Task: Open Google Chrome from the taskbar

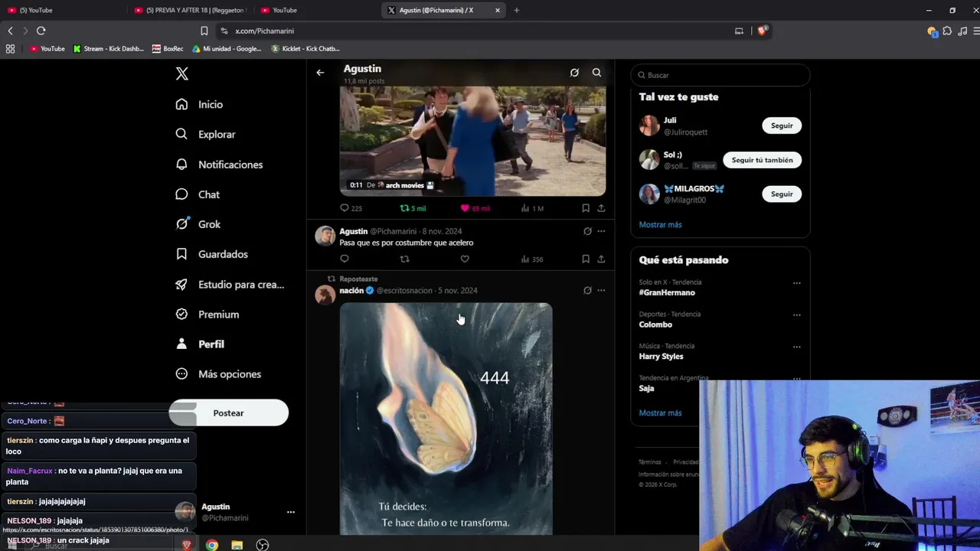Action: 212,545
